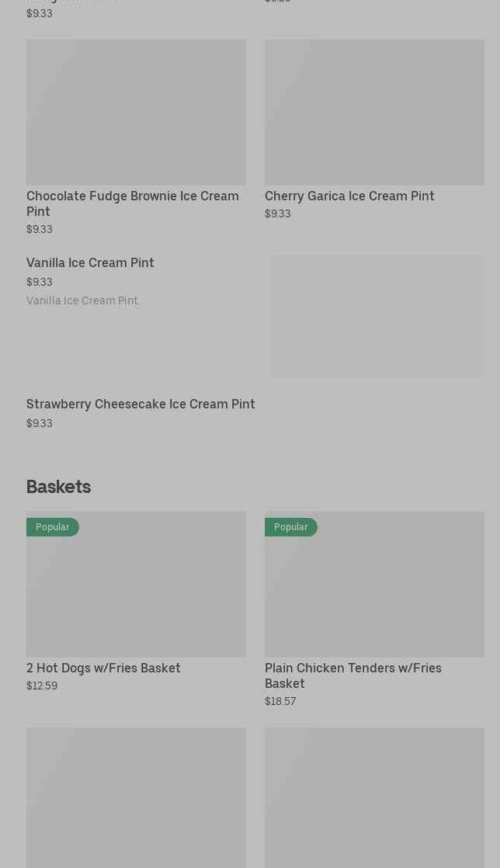Viewport: 500px width, 868px height.
Task: Click the Popular badge on the Hot Dogs basket
Action: pos(53,527)
